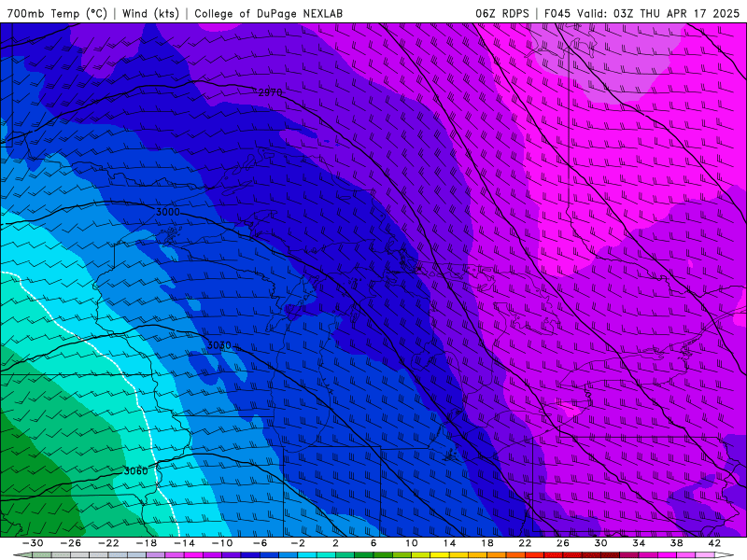The height and width of the screenshot is (560, 747).
Task: Click the -26 colorbar tick label
Action: [71, 543]
